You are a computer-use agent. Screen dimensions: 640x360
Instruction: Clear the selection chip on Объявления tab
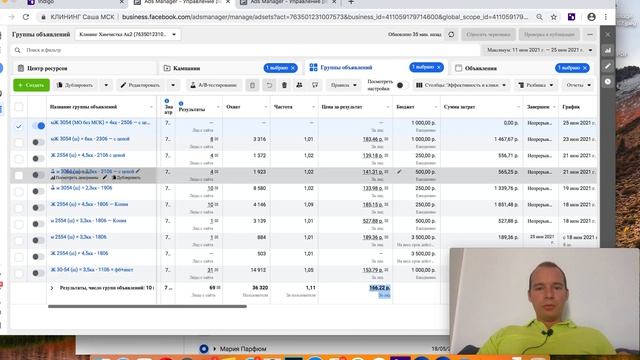tap(584, 68)
